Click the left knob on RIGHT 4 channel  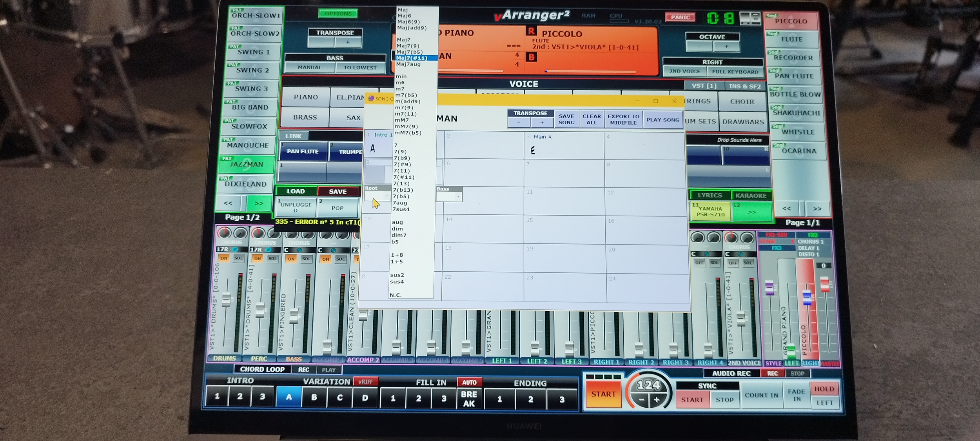[697, 237]
